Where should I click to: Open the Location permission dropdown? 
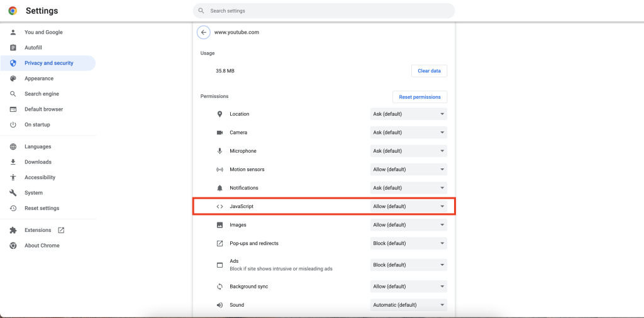[x=408, y=114]
